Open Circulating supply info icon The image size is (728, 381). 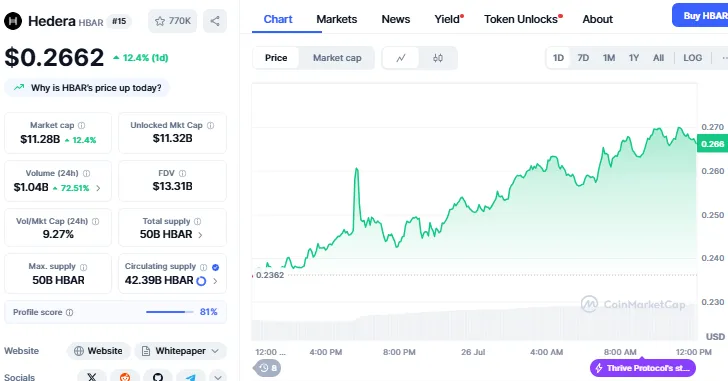click(203, 267)
